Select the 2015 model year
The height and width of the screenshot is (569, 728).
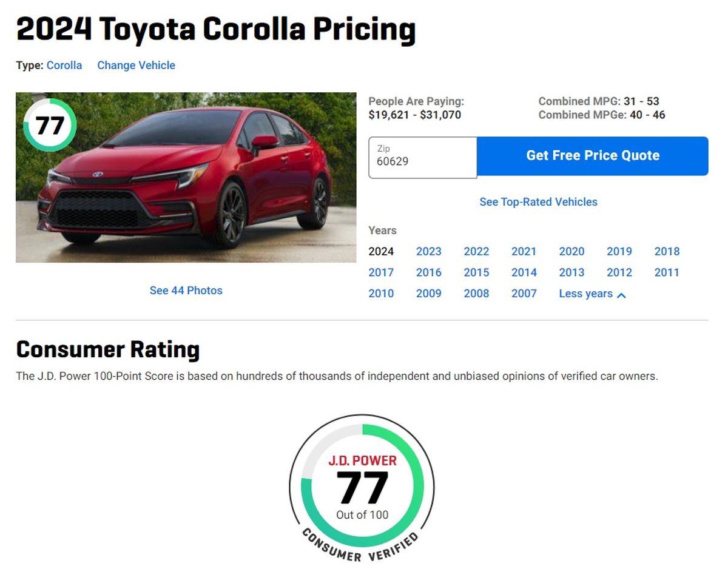[x=477, y=272]
